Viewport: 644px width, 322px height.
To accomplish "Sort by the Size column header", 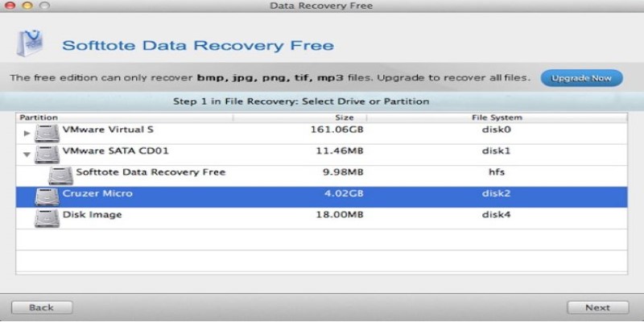I will click(x=299, y=118).
